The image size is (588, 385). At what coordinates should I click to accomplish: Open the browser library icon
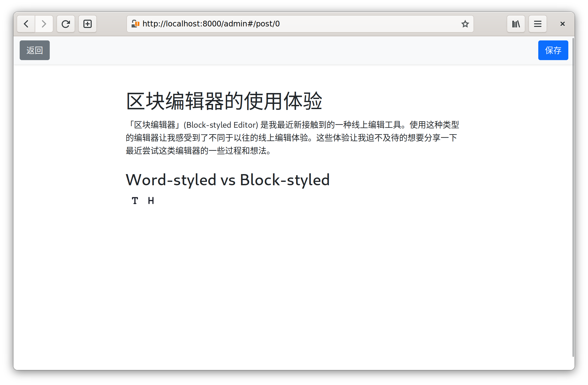pyautogui.click(x=516, y=24)
